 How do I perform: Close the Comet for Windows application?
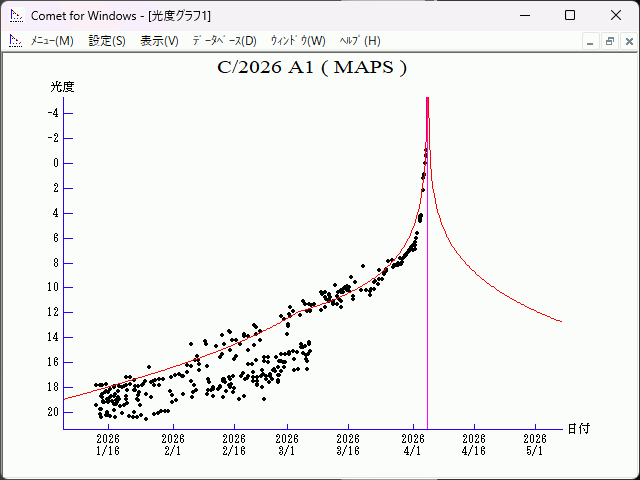pos(615,15)
